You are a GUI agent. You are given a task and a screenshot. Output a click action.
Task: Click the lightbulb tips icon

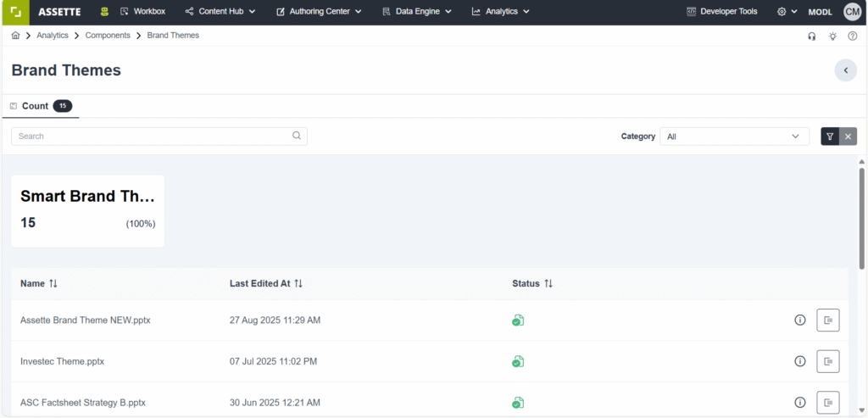click(832, 36)
